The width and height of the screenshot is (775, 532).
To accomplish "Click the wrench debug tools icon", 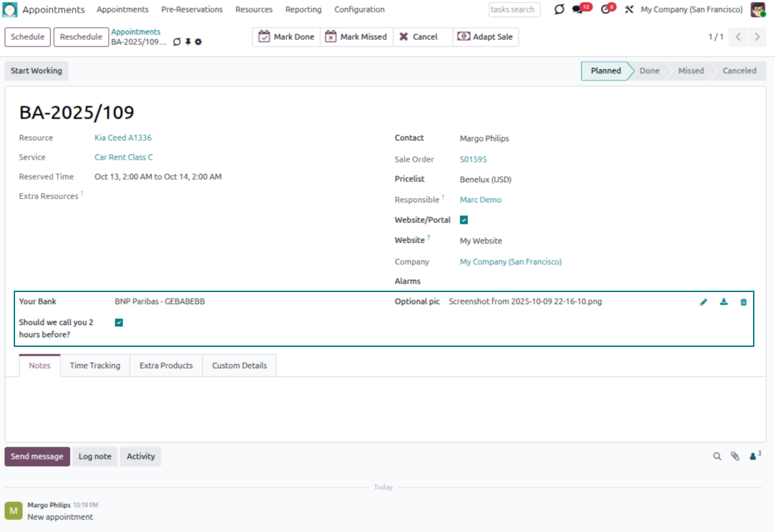I will pos(629,10).
